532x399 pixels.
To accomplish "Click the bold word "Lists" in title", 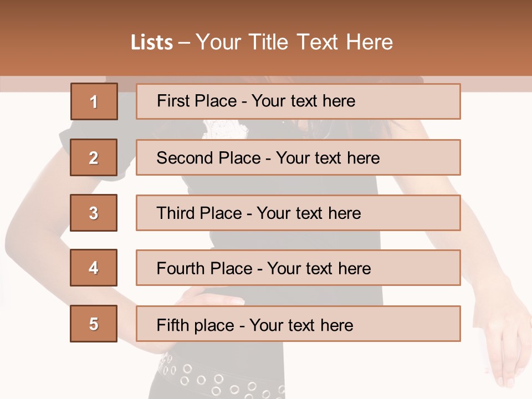I will pyautogui.click(x=151, y=43).
